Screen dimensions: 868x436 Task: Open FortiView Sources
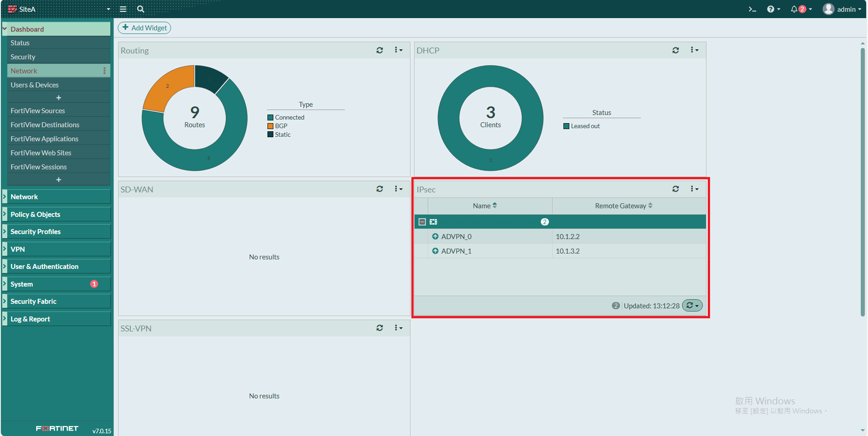(59, 110)
